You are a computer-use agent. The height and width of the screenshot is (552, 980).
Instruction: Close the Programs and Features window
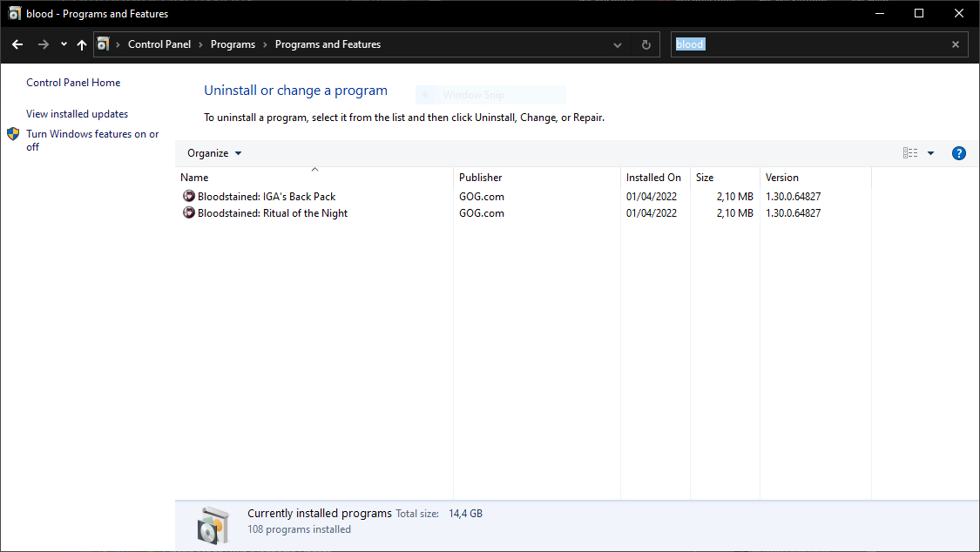(x=959, y=13)
